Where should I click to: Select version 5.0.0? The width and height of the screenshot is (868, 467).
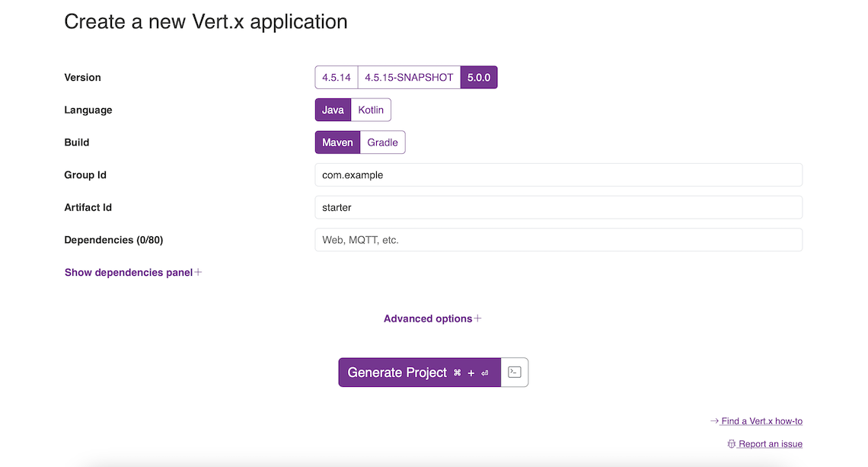(x=479, y=78)
